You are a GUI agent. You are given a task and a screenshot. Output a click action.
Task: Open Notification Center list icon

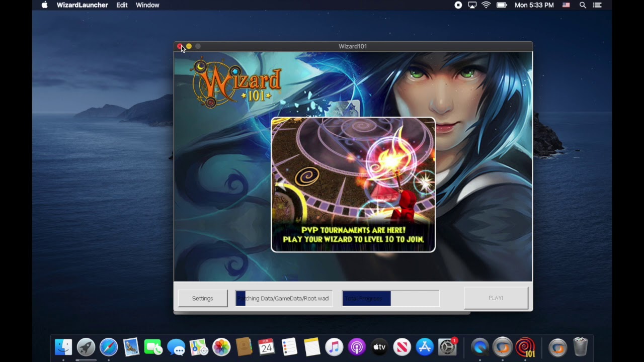(597, 5)
